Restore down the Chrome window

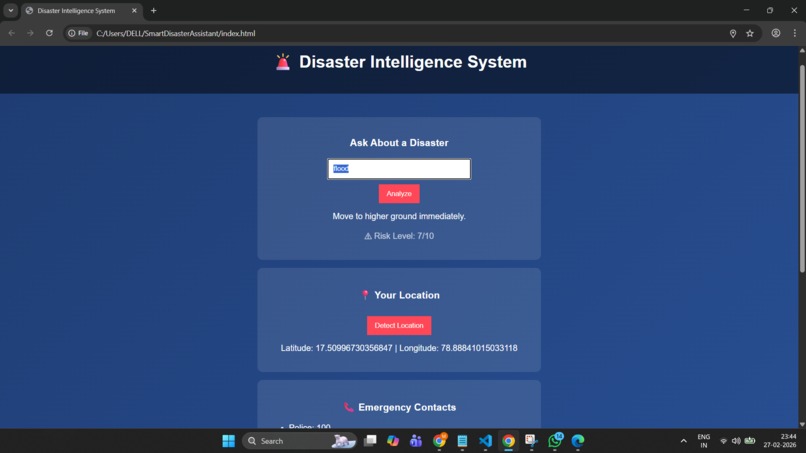pyautogui.click(x=770, y=10)
